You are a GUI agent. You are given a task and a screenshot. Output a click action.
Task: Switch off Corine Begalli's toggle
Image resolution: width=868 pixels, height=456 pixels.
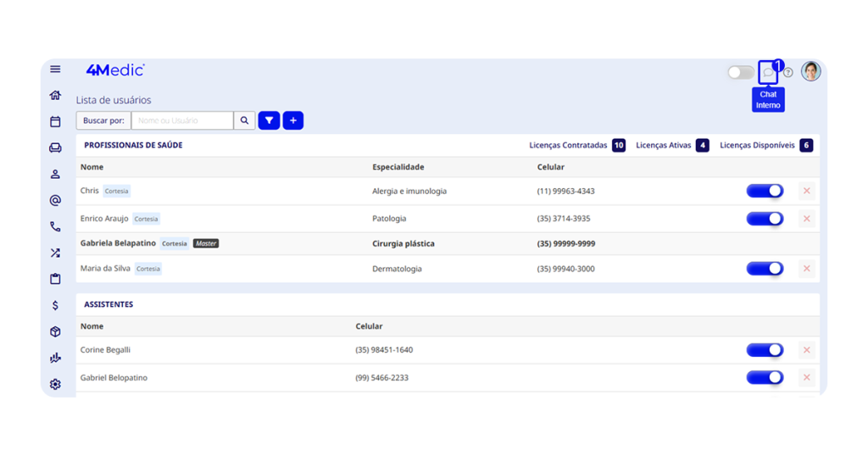pyautogui.click(x=765, y=350)
